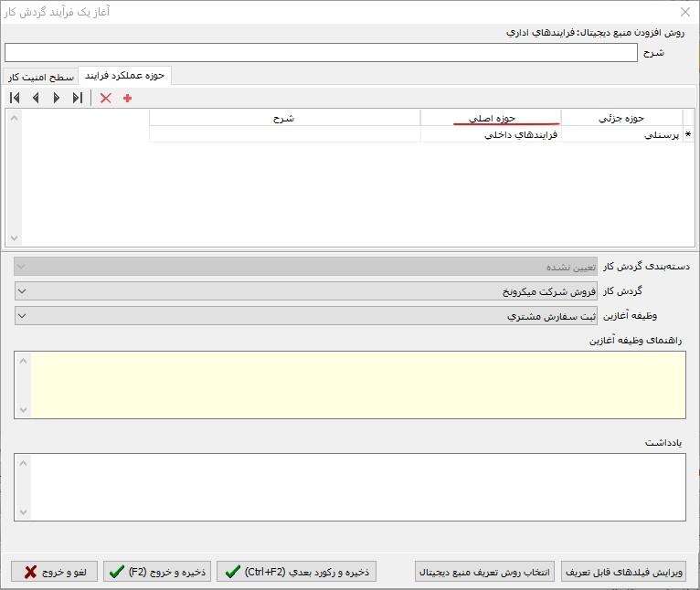The height and width of the screenshot is (590, 700).
Task: Click inside the یادداشت notes box
Action: click(358, 487)
